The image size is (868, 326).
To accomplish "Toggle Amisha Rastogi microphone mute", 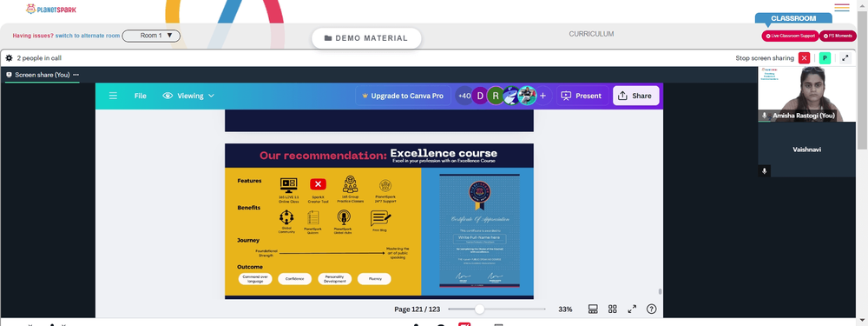I will tap(765, 116).
